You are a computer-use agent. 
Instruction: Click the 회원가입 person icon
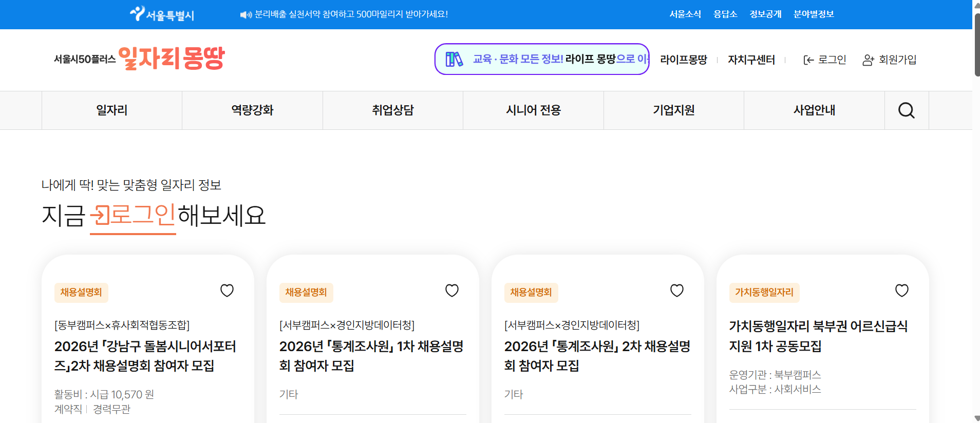point(868,60)
